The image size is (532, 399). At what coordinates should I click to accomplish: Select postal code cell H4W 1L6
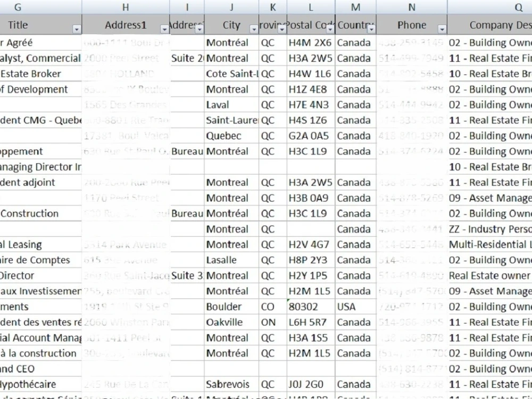coord(311,73)
